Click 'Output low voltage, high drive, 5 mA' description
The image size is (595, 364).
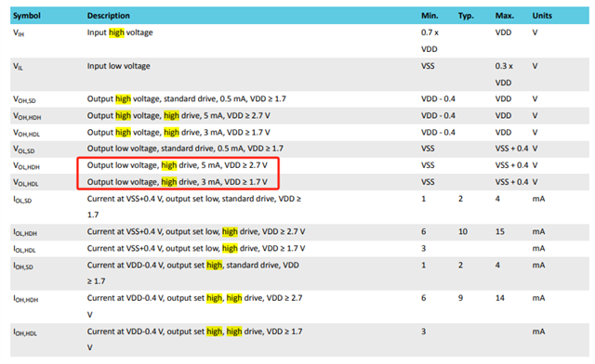tap(178, 165)
